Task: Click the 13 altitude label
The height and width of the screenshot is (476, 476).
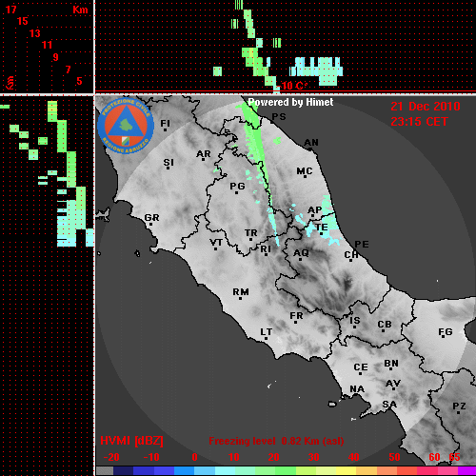Action: 35,33
